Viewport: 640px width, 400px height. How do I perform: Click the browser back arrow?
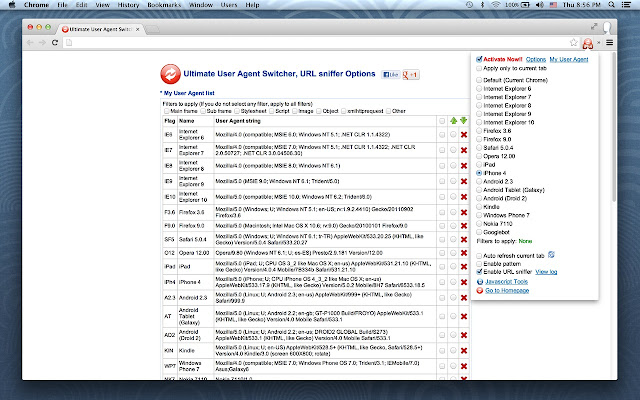[30, 42]
